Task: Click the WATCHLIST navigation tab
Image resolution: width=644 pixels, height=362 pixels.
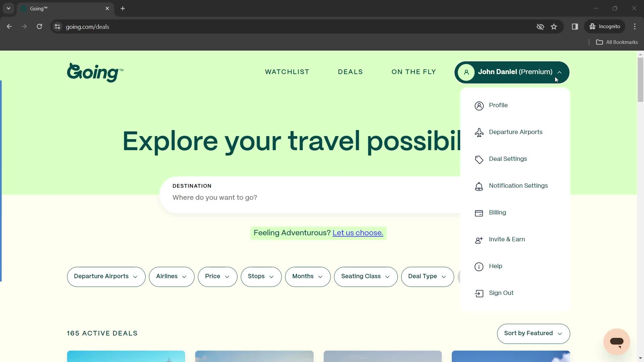Action: [x=288, y=72]
